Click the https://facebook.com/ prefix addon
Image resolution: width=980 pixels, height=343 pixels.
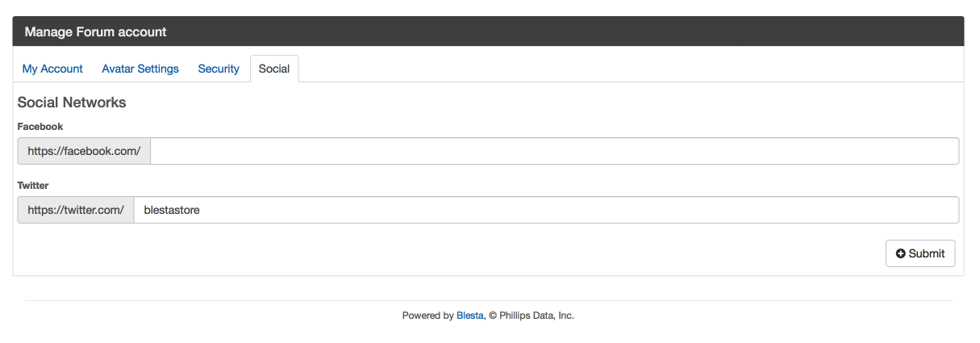[84, 151]
